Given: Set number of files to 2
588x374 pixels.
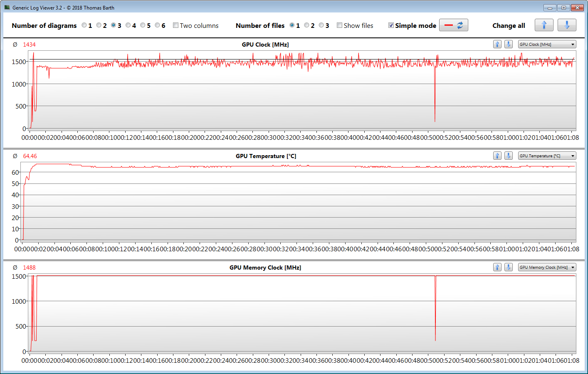Looking at the screenshot, I should (306, 25).
